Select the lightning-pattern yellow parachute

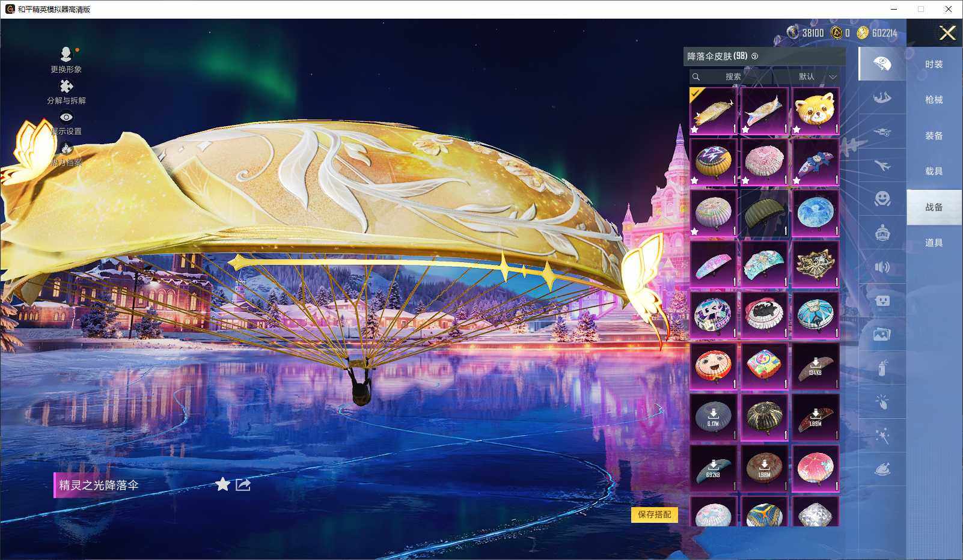tap(714, 162)
